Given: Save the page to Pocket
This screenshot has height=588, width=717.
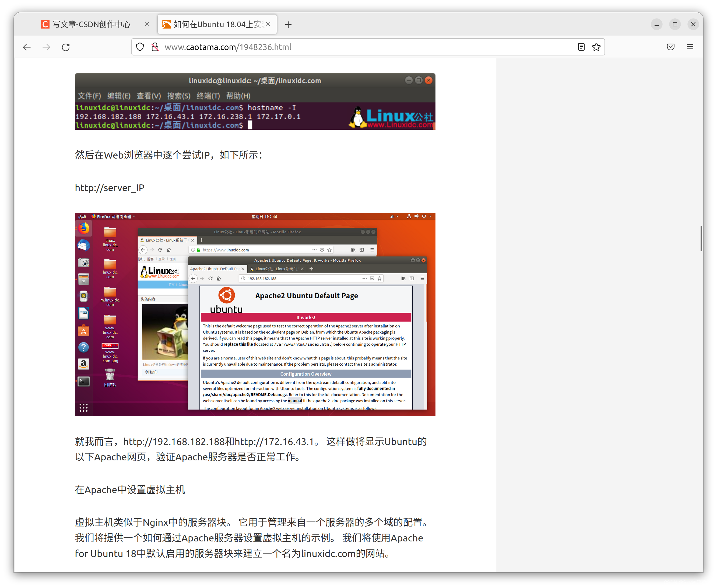Looking at the screenshot, I should 671,47.
